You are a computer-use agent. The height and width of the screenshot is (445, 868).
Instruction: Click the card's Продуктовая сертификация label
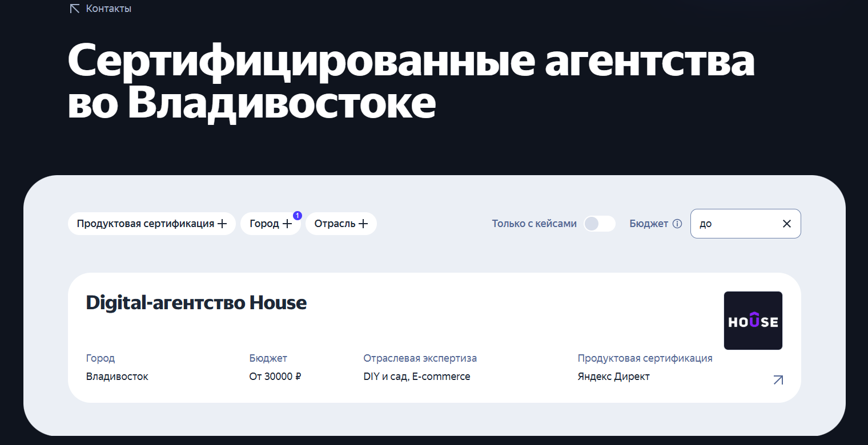pos(645,358)
